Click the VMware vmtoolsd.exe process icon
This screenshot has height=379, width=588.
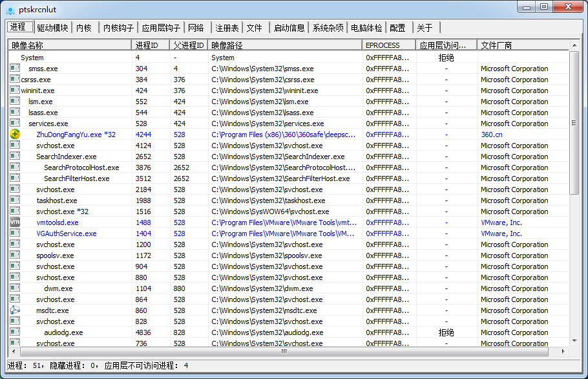pyautogui.click(x=15, y=222)
